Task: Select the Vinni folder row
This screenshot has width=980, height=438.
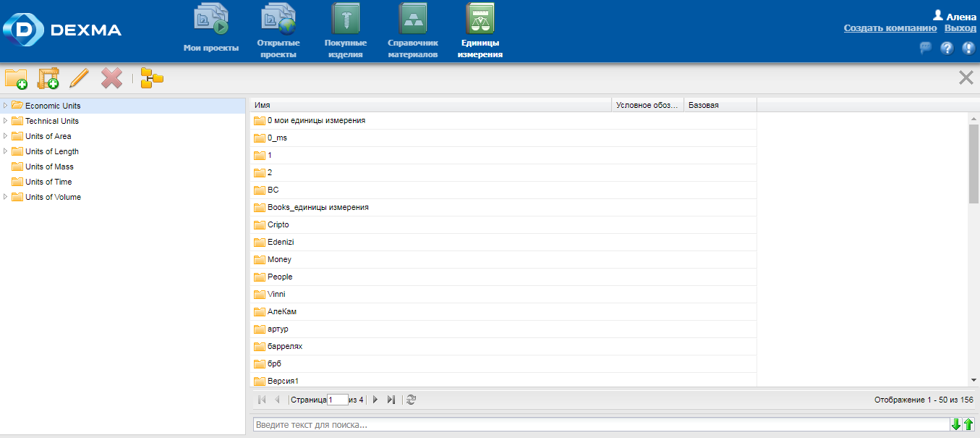Action: click(503, 294)
